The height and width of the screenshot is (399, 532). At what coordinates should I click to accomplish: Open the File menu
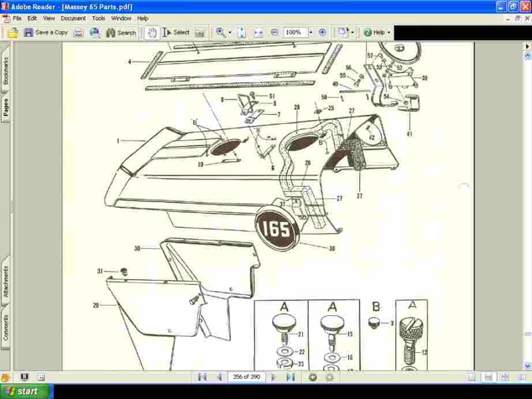pyautogui.click(x=17, y=18)
